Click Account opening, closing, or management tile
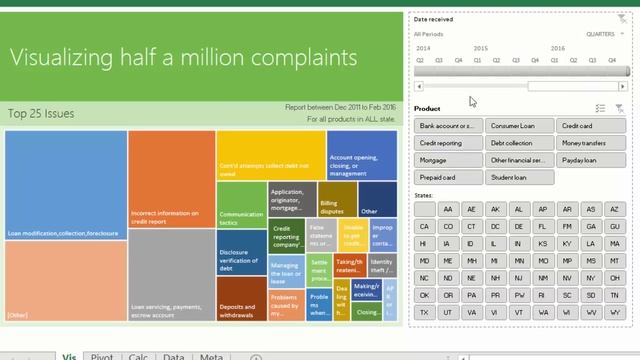The width and height of the screenshot is (640, 360). point(362,155)
